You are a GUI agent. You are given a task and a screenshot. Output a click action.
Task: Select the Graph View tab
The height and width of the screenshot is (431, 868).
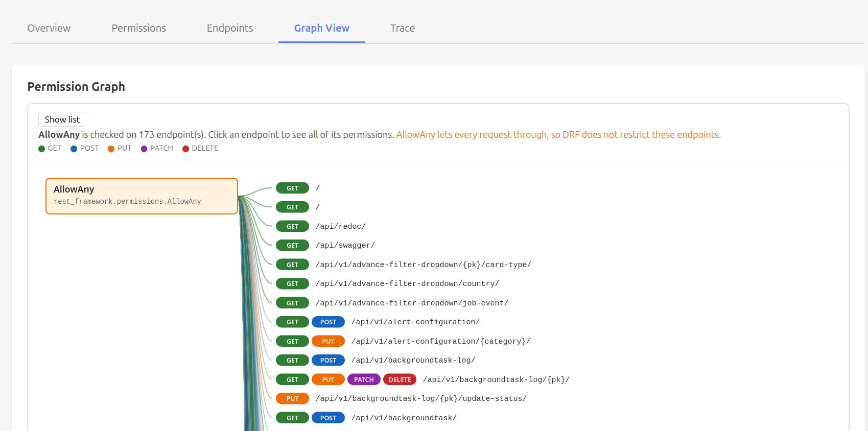322,28
